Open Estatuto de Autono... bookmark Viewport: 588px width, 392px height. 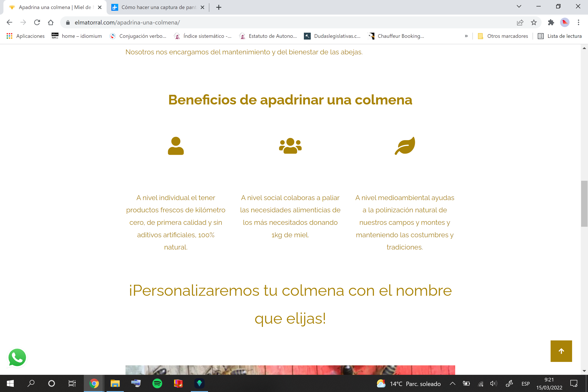[268, 36]
